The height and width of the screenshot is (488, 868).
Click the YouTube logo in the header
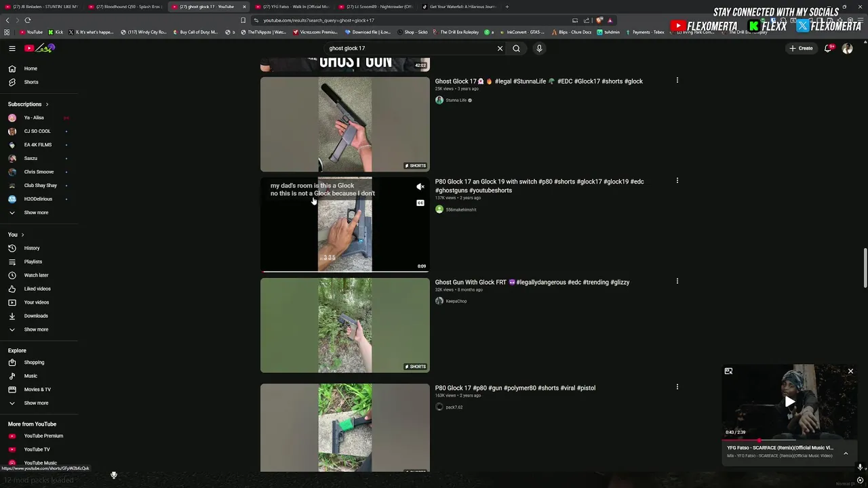[x=40, y=48]
